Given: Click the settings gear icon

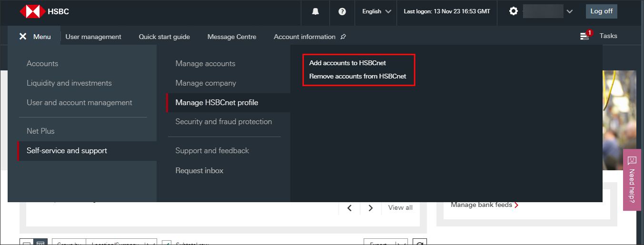Looking at the screenshot, I should click(x=513, y=11).
